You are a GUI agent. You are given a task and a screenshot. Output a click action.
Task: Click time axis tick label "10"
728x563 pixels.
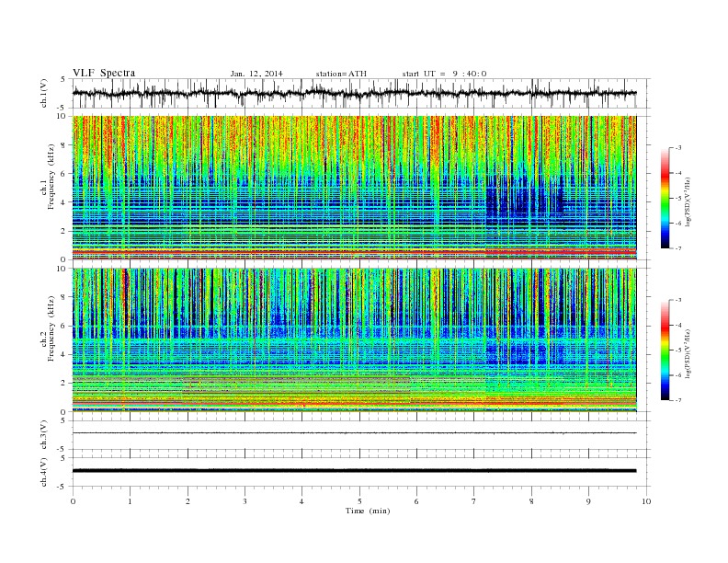coord(646,501)
